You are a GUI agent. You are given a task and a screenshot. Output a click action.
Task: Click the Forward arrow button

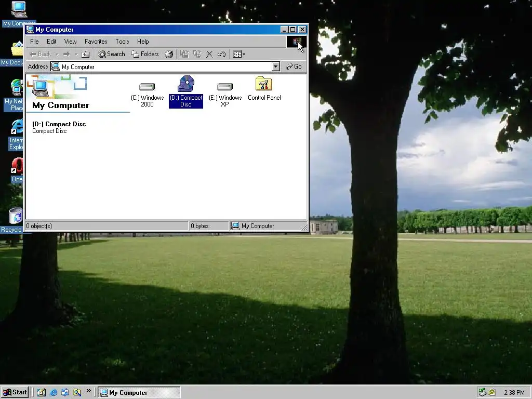[66, 54]
